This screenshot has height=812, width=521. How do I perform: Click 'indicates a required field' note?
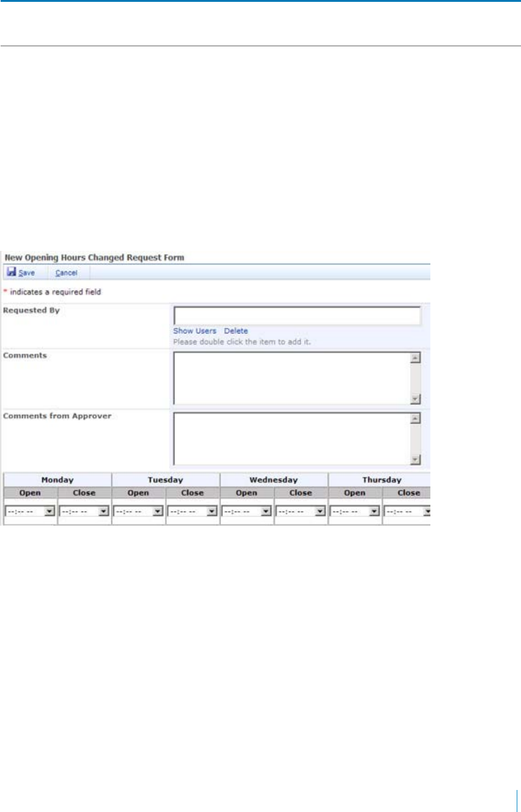(54, 292)
